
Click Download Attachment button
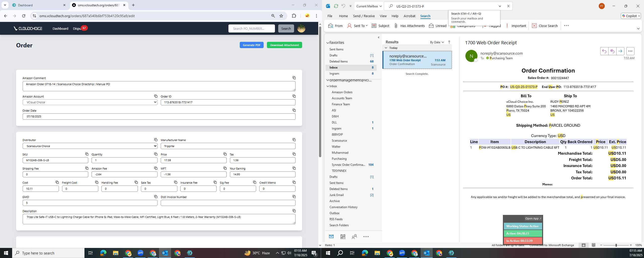click(x=284, y=45)
